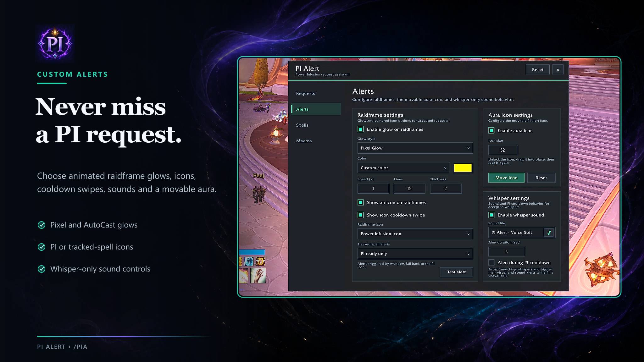
Task: Click the Lines field showing 12
Action: [x=409, y=189]
